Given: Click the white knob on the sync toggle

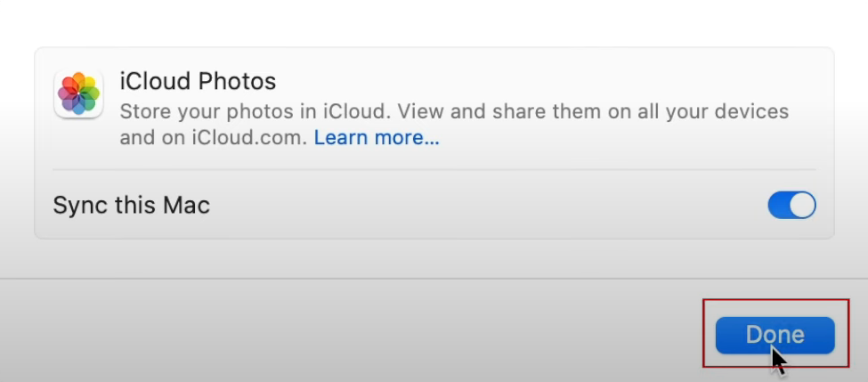Looking at the screenshot, I should [x=802, y=206].
